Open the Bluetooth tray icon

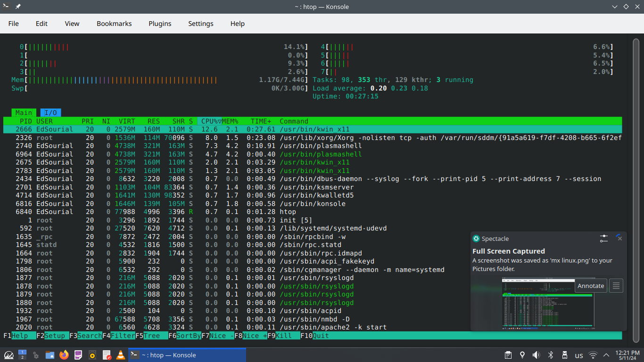tap(550, 355)
